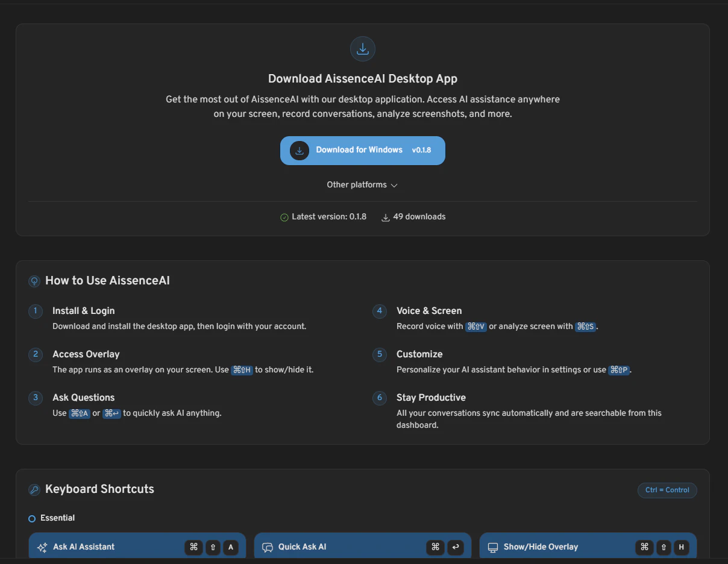Click the download arrow inside the Windows button
The image size is (728, 564).
pyautogui.click(x=300, y=151)
